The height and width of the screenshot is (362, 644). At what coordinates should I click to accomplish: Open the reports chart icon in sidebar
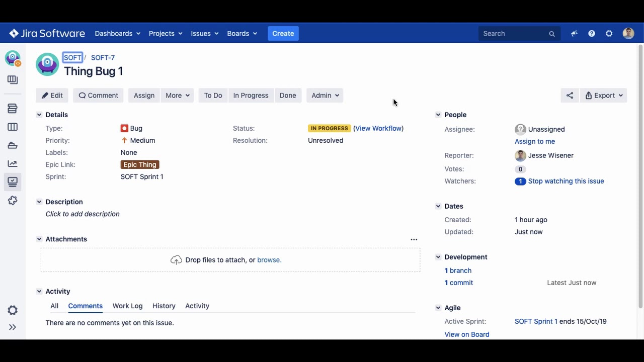coord(13,163)
